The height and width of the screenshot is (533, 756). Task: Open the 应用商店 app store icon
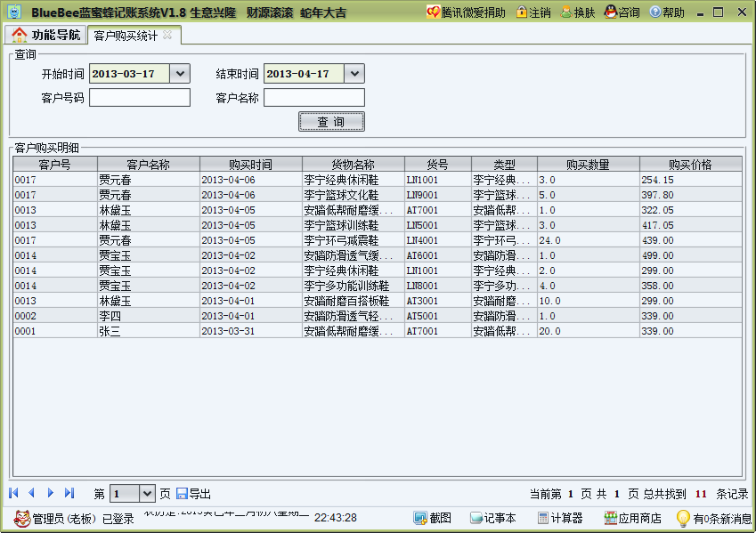(610, 518)
